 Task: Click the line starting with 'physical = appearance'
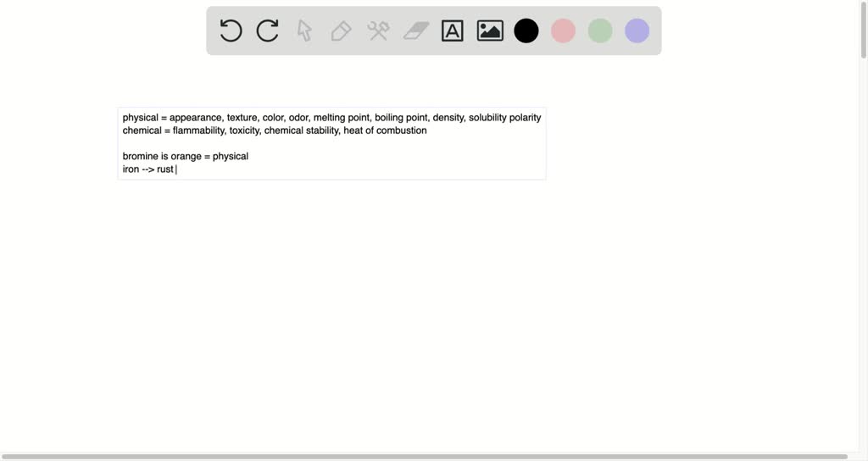point(331,117)
